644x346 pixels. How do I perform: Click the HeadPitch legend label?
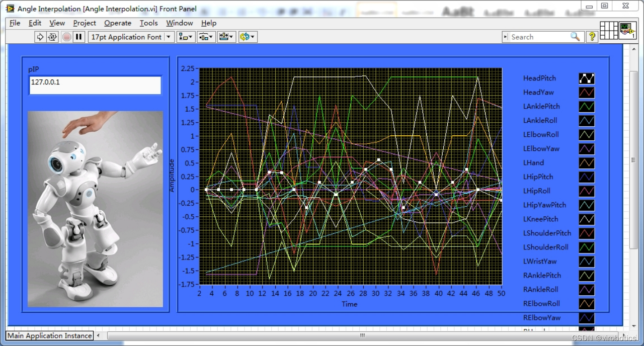click(539, 78)
